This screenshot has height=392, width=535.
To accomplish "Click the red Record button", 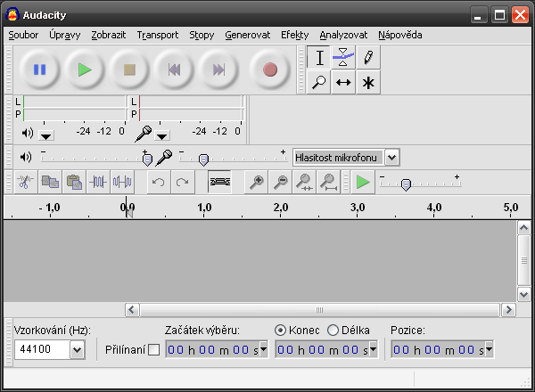I will 270,69.
